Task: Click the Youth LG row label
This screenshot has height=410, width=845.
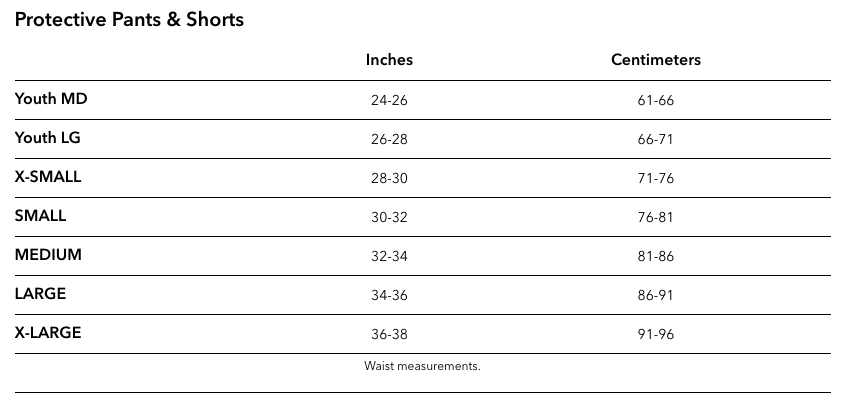Action: click(48, 138)
